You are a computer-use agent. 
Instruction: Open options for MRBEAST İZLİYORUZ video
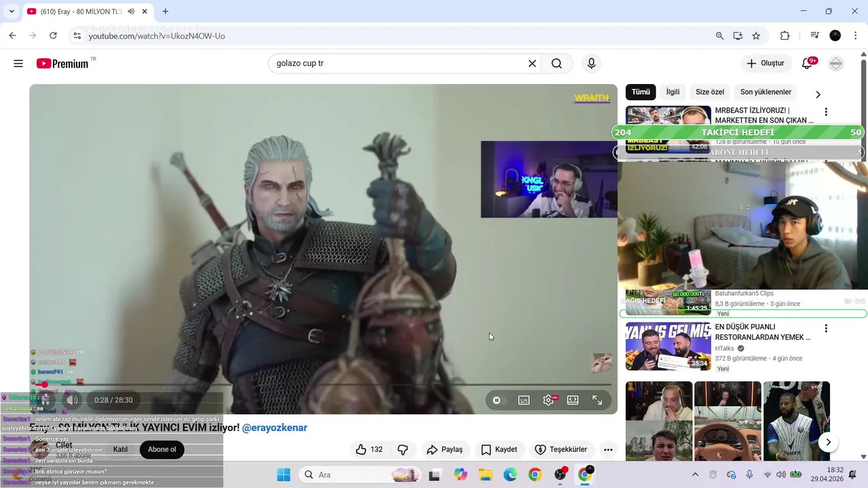pyautogui.click(x=825, y=112)
